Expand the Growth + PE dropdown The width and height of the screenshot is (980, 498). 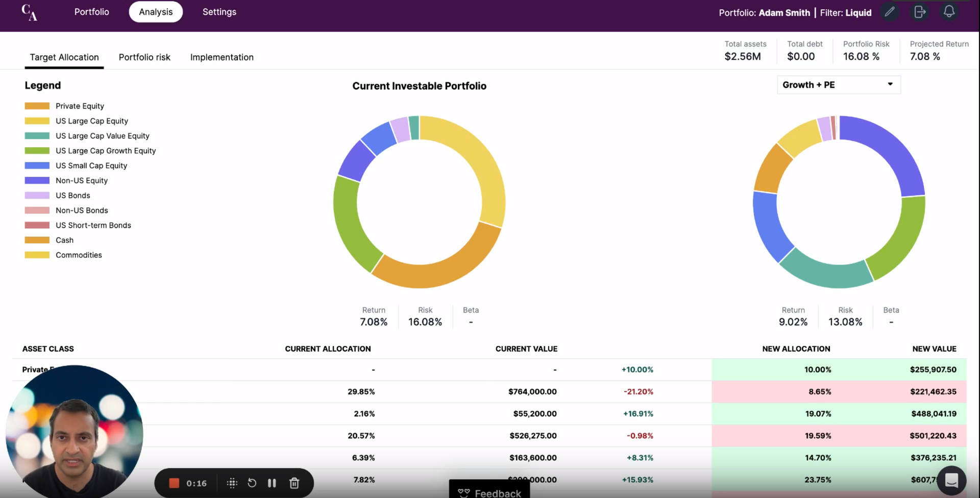tap(839, 85)
